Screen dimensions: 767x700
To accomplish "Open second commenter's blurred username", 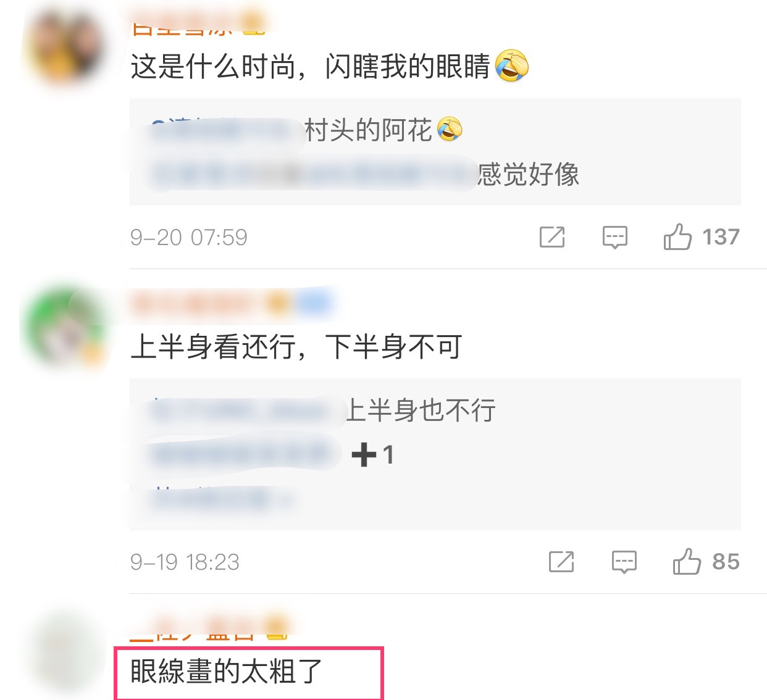I will click(232, 304).
